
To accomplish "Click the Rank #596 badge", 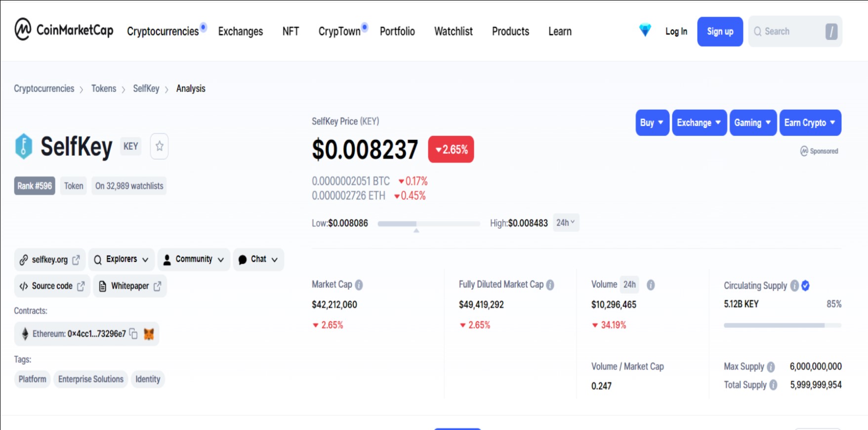I will point(35,186).
